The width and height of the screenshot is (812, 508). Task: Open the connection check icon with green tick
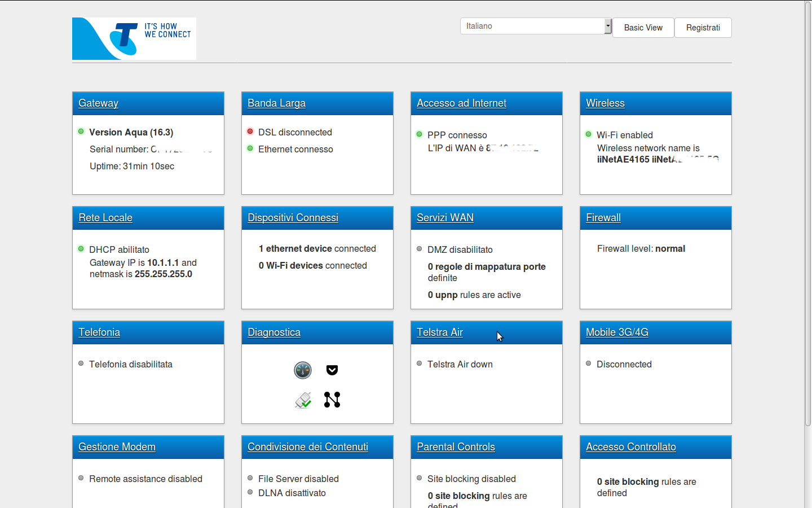click(303, 400)
